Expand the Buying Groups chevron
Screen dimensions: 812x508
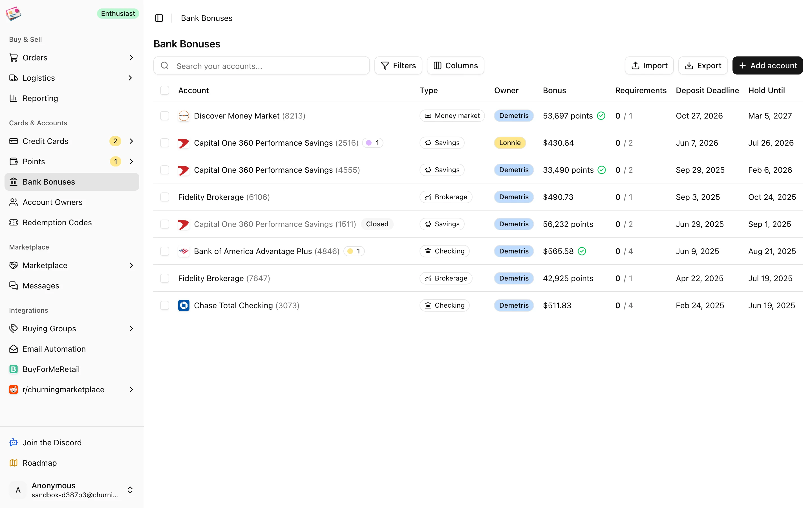(131, 328)
